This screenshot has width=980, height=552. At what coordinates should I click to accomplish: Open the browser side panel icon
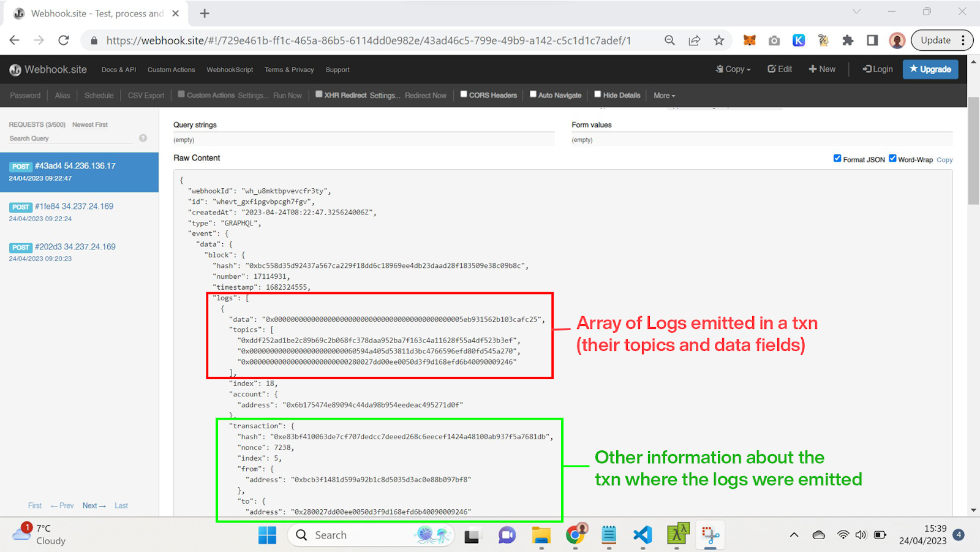[x=872, y=40]
